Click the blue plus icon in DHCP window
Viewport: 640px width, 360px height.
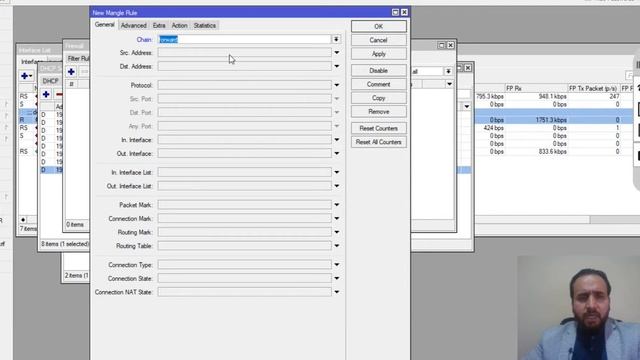click(46, 94)
